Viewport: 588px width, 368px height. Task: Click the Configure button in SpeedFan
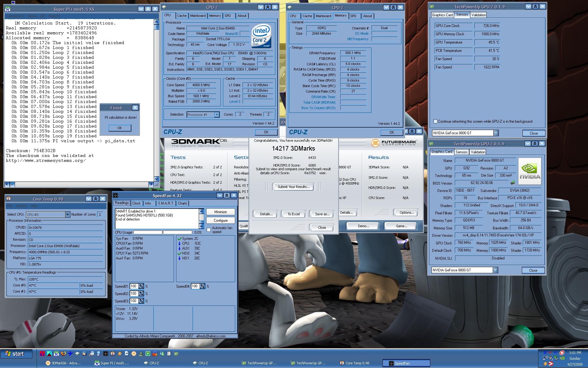pos(221,220)
